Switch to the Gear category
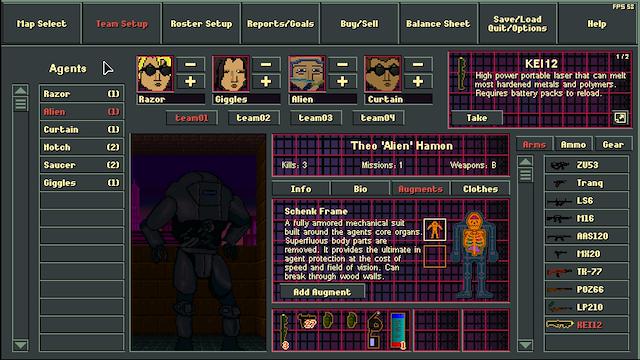 pos(613,144)
